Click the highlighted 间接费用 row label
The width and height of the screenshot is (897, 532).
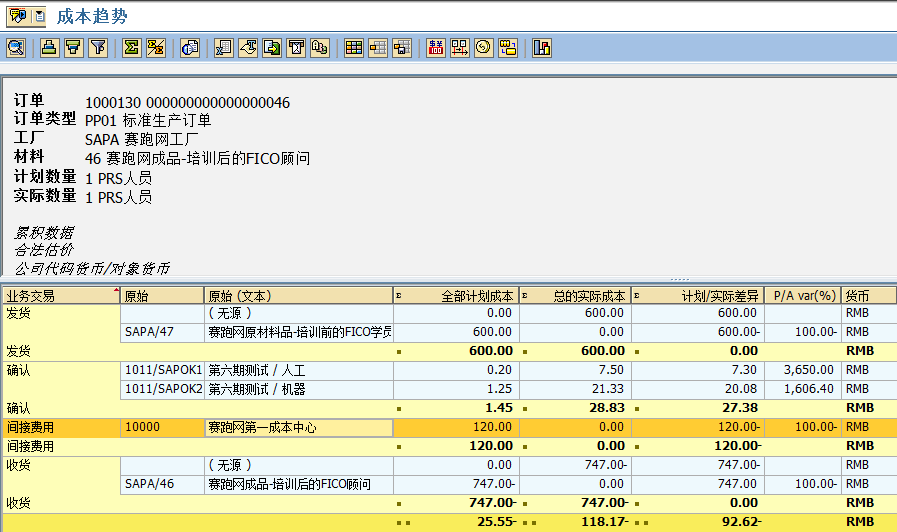[x=61, y=427]
